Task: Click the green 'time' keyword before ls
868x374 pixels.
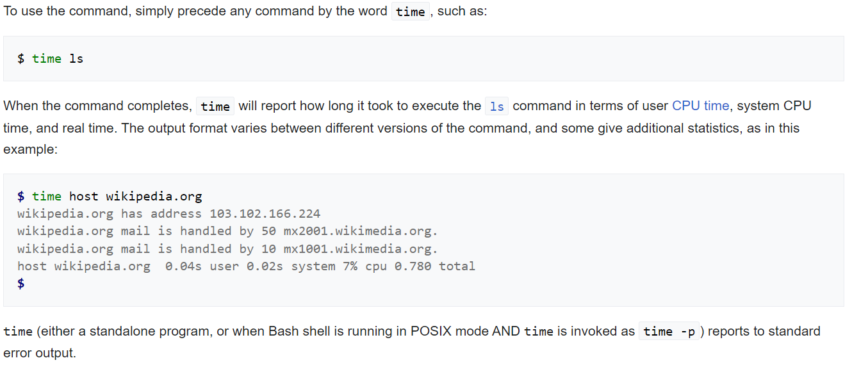Action: (47, 58)
